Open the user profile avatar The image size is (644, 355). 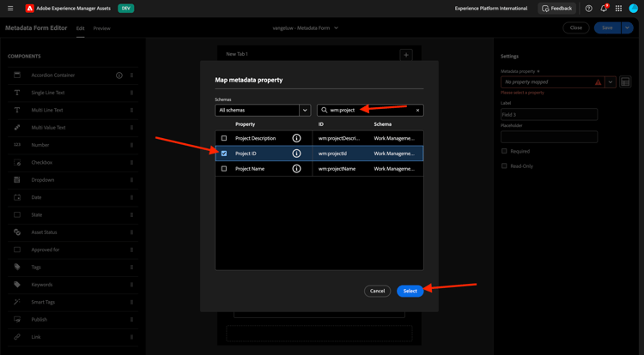[634, 9]
